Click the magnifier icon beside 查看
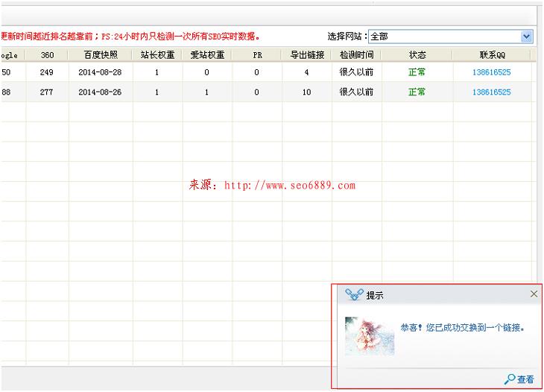The height and width of the screenshot is (392, 544). (510, 379)
